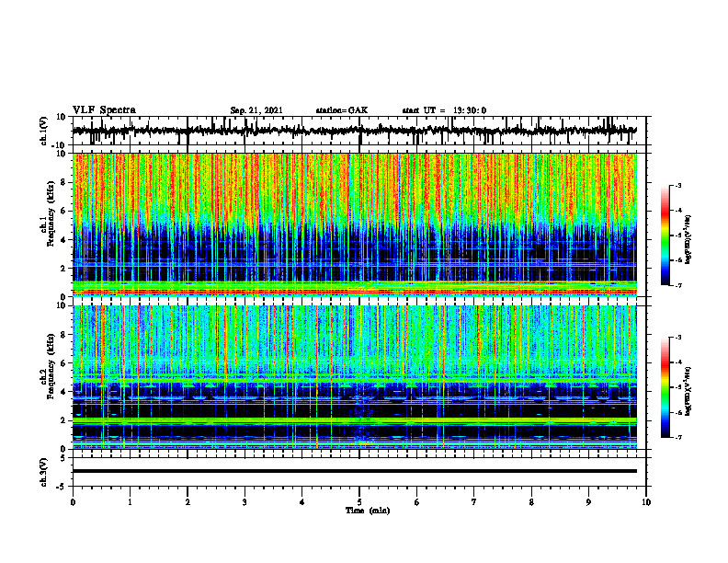
Task: Click the "VLF Spectra" plot title
Action: (104, 110)
